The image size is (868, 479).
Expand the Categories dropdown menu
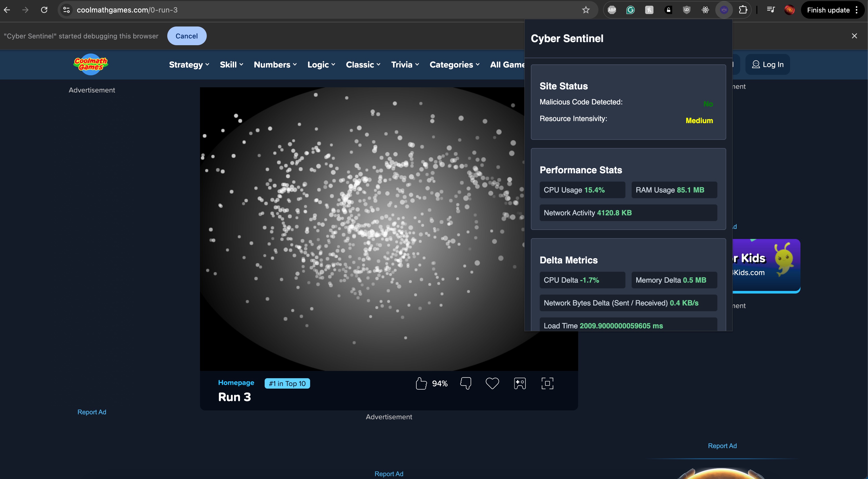coord(454,65)
